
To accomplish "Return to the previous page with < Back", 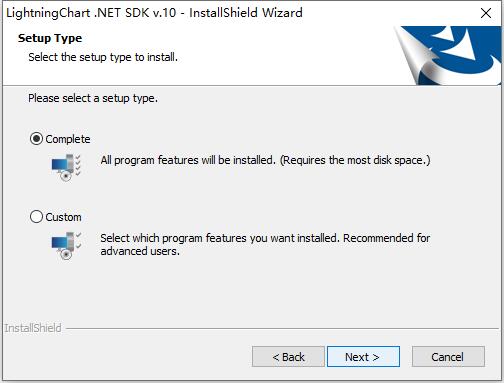I will pyautogui.click(x=288, y=357).
